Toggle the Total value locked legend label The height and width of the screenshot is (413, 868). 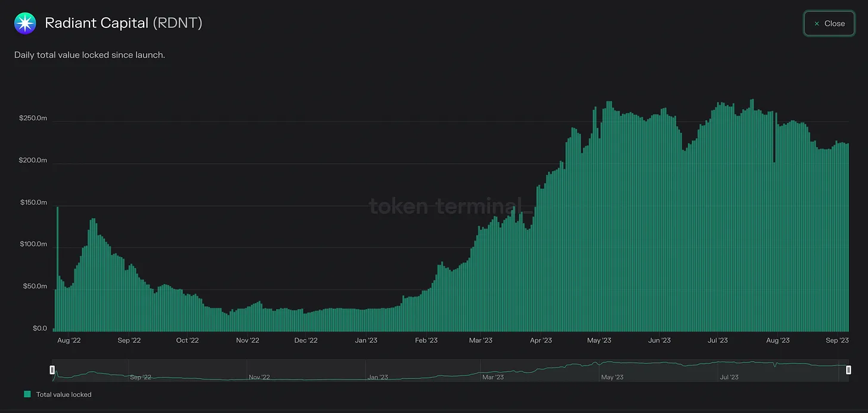[x=64, y=394]
